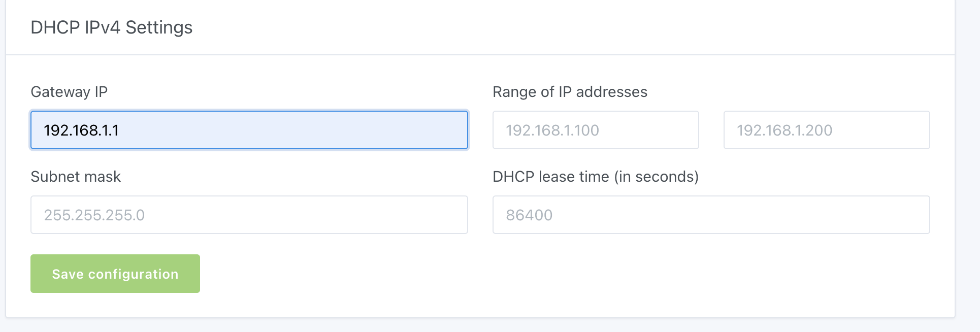Click the DHCP lease time label

tap(595, 177)
